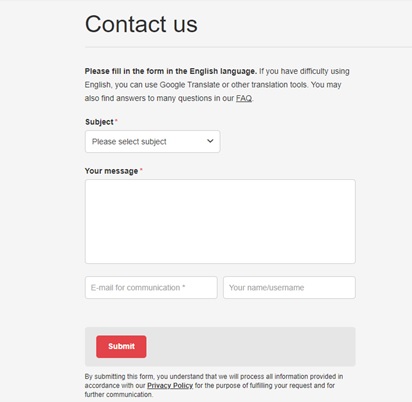This screenshot has width=412, height=402.
Task: Open the Subject dropdown chevron arrow
Action: pyautogui.click(x=210, y=141)
